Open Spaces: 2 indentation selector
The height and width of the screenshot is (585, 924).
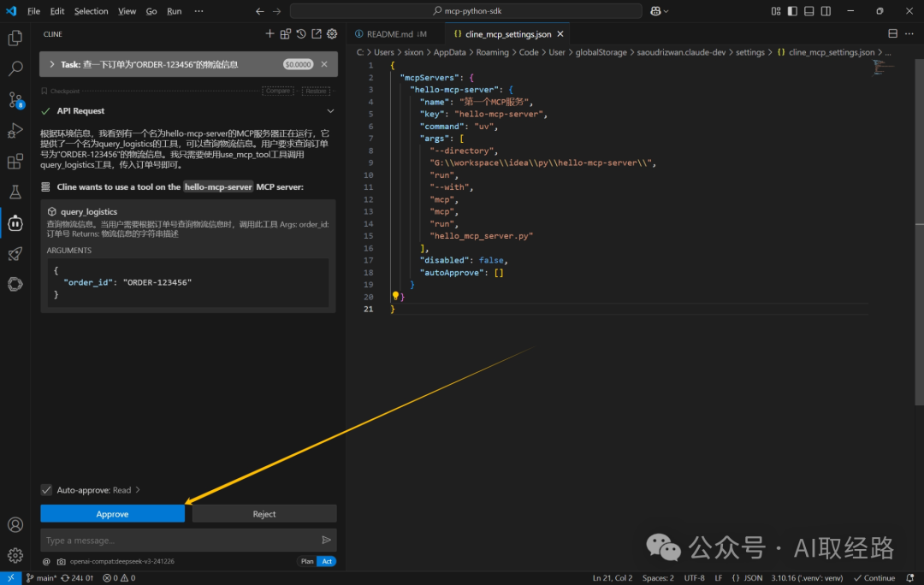658,578
